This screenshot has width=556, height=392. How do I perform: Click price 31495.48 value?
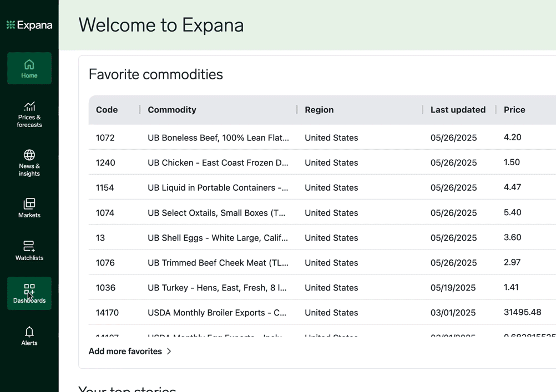coord(523,312)
